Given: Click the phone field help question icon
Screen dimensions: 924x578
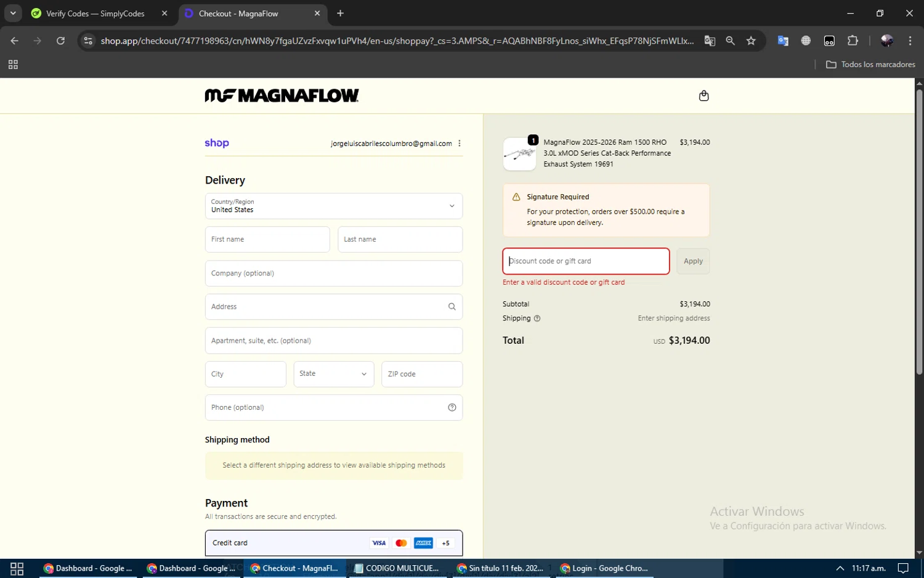Looking at the screenshot, I should pyautogui.click(x=452, y=407).
